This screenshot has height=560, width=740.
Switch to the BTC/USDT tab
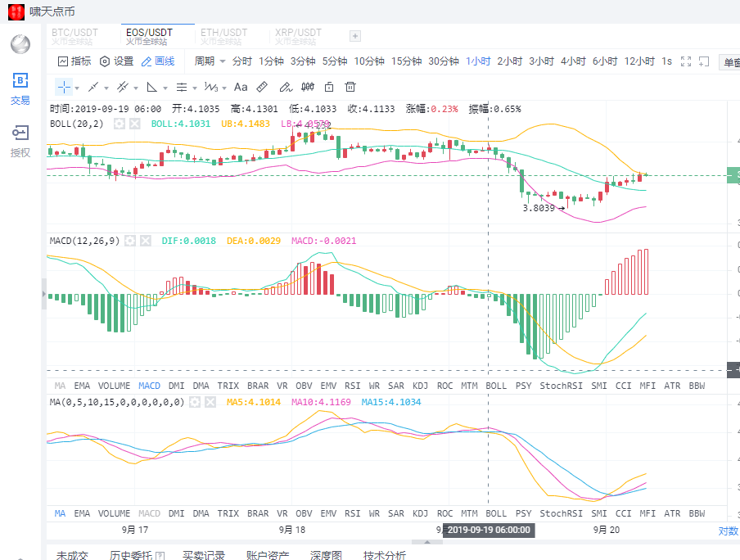point(74,36)
